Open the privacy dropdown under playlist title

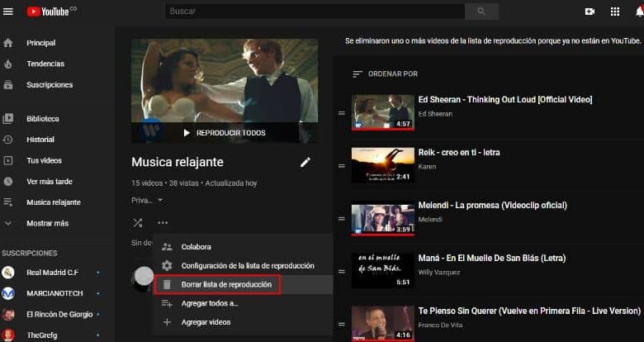point(147,200)
